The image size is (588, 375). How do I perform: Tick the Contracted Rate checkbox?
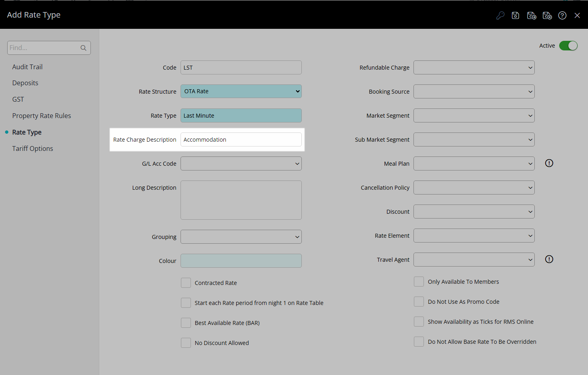click(186, 283)
